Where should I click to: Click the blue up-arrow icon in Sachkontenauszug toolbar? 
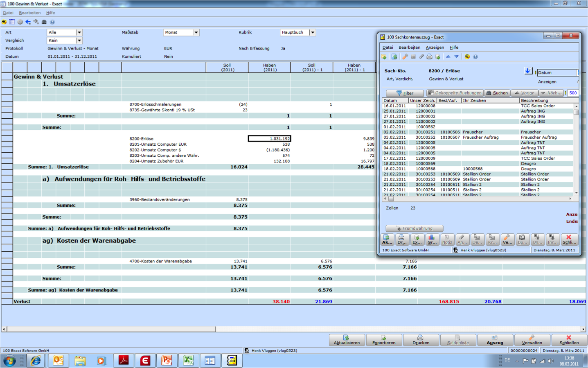pyautogui.click(x=448, y=57)
